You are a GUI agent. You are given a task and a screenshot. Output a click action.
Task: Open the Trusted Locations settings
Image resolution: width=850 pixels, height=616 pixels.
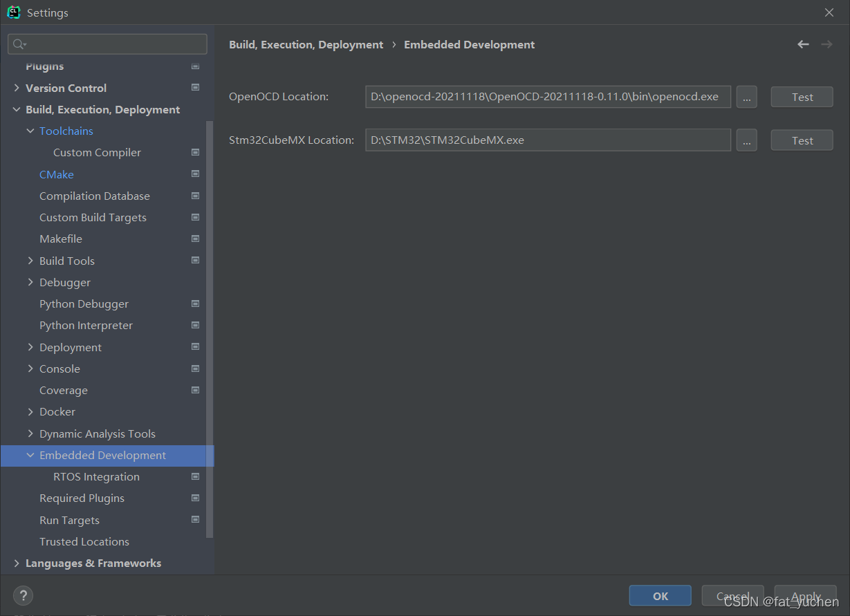(84, 541)
